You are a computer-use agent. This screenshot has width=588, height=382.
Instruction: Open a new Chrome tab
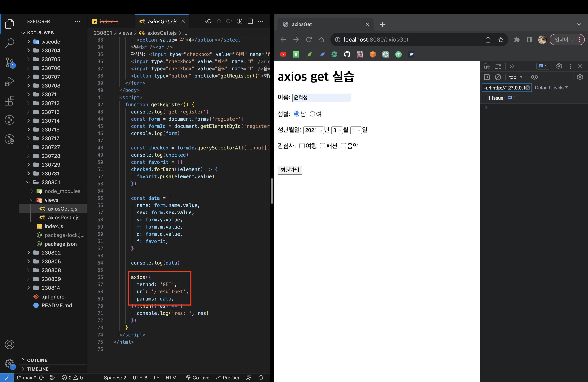pyautogui.click(x=382, y=24)
